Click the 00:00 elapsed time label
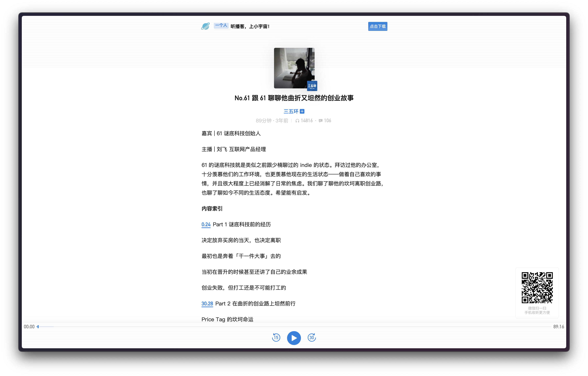 coord(29,326)
